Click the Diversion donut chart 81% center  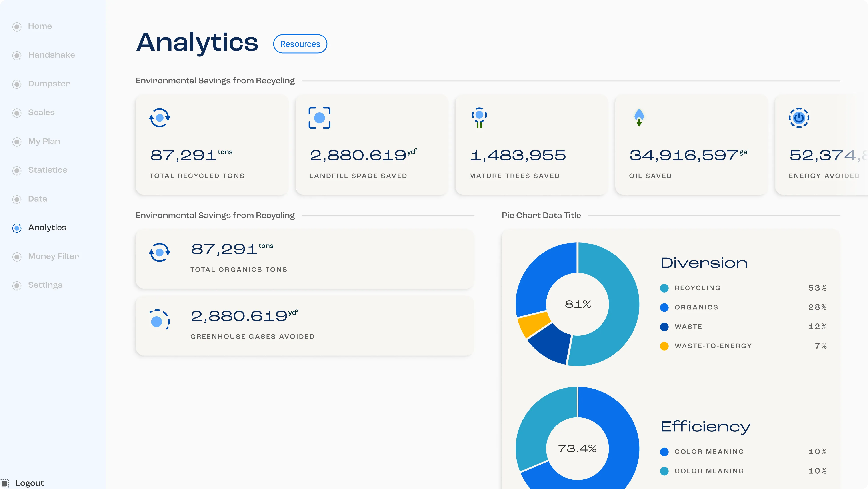tap(578, 304)
